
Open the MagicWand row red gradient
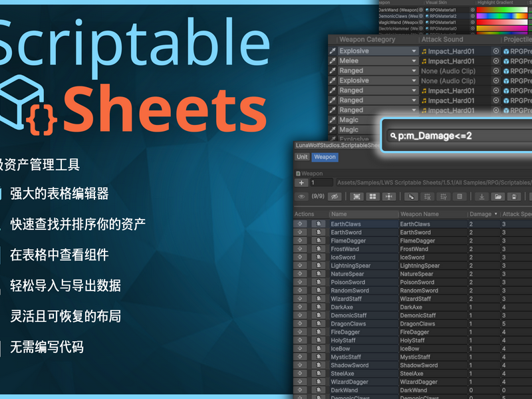[502, 23]
